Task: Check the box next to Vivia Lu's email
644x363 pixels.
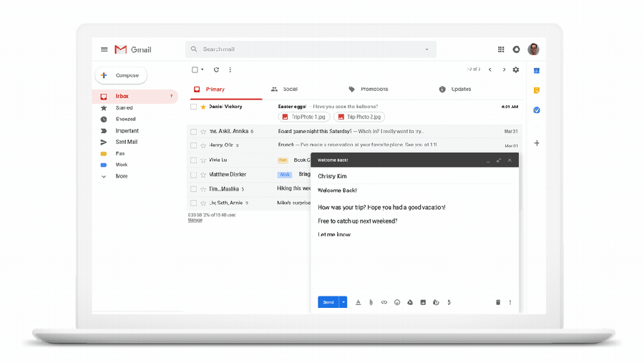Action: tap(194, 160)
